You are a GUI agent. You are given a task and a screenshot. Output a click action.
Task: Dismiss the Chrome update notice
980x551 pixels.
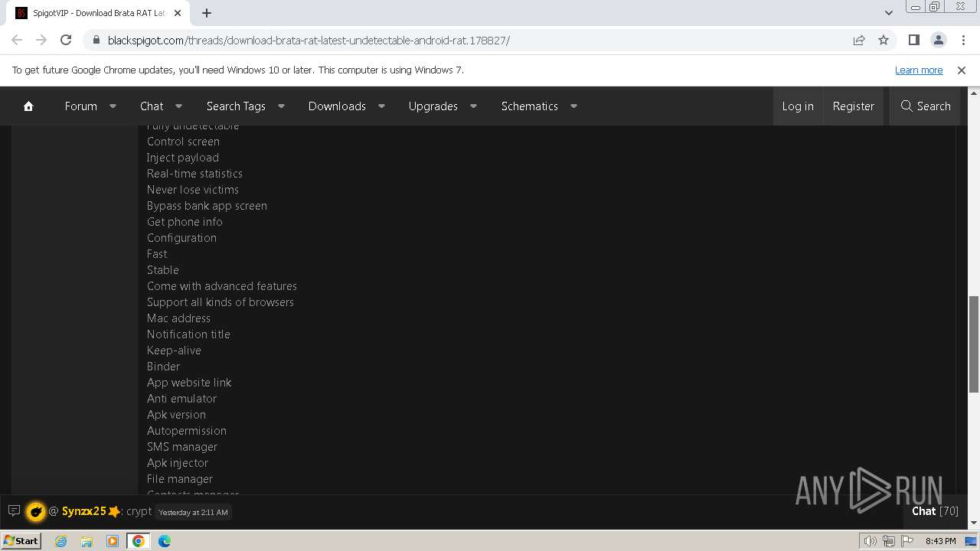[x=962, y=70]
